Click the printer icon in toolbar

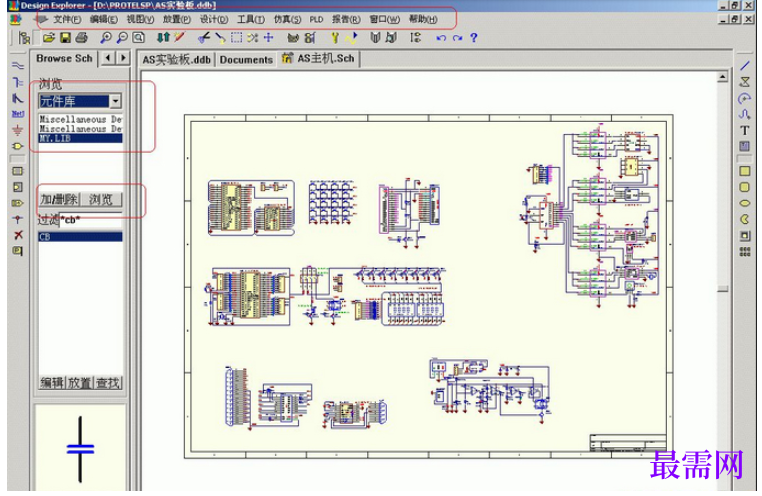[x=82, y=37]
